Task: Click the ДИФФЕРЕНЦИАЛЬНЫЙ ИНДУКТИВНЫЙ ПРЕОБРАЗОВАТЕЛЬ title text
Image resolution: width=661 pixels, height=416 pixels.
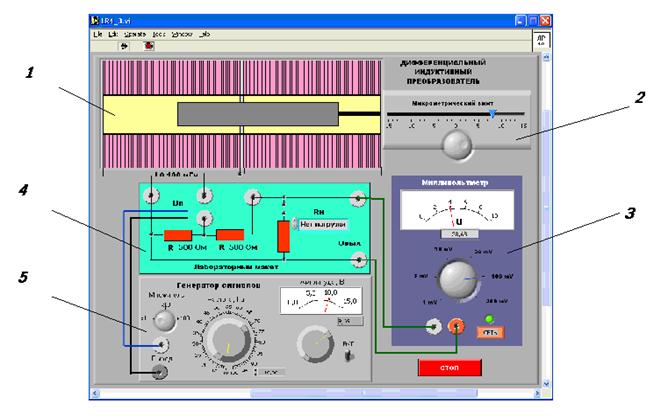Action: click(x=443, y=72)
